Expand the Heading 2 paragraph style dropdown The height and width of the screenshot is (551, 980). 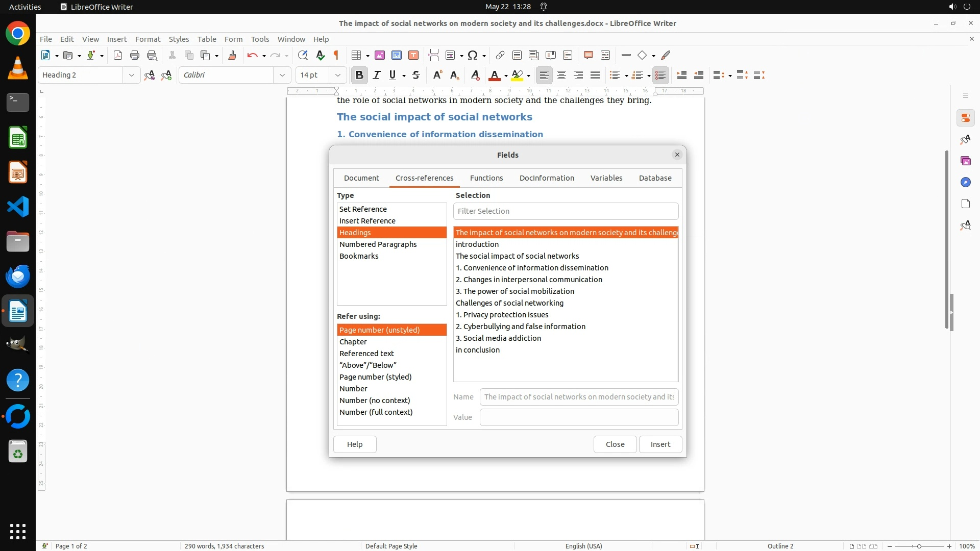131,75
